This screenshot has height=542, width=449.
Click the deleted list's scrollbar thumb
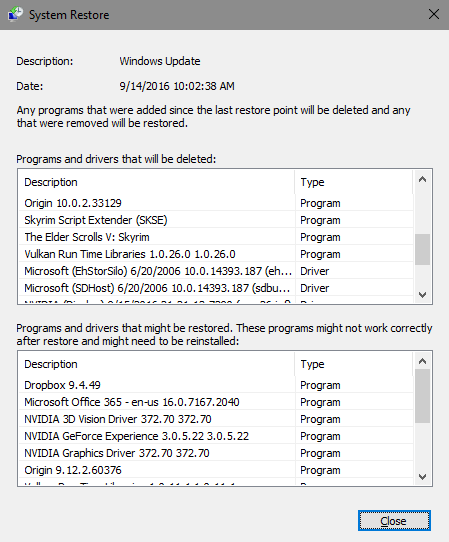point(422,249)
